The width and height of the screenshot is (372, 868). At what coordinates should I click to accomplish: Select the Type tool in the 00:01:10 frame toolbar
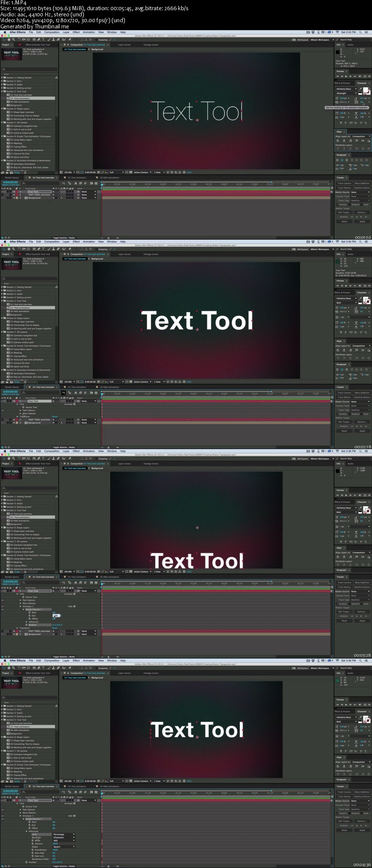coord(43,40)
